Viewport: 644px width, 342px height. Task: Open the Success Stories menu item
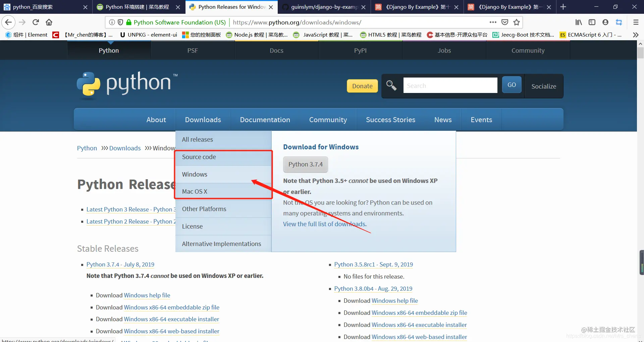390,120
